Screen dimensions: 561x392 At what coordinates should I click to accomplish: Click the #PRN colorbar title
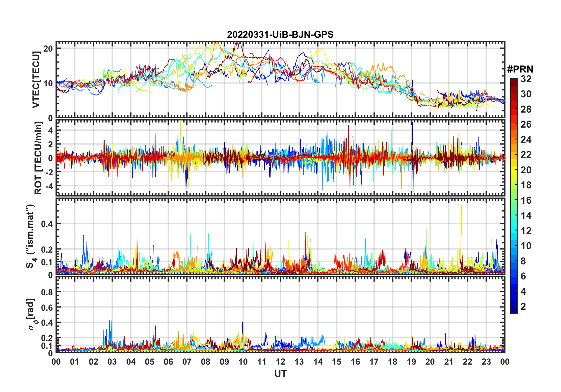coord(520,69)
